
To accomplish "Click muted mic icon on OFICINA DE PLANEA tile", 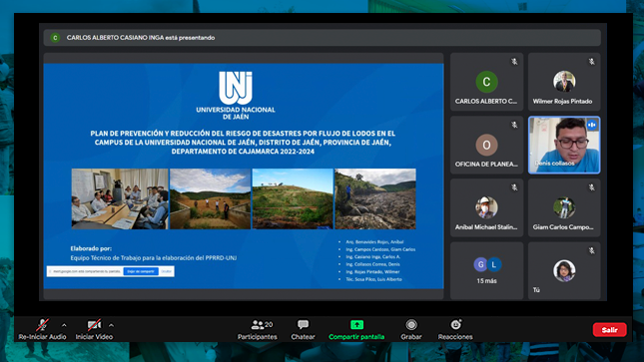I will [514, 125].
